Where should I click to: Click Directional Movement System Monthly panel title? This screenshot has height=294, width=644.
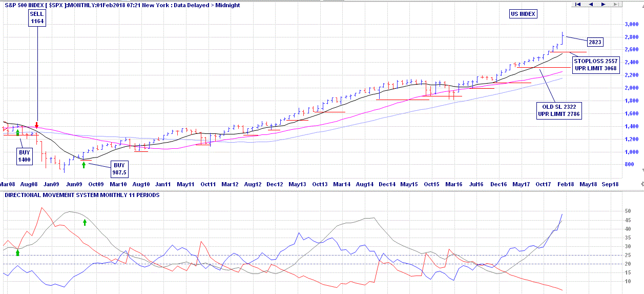click(x=82, y=195)
